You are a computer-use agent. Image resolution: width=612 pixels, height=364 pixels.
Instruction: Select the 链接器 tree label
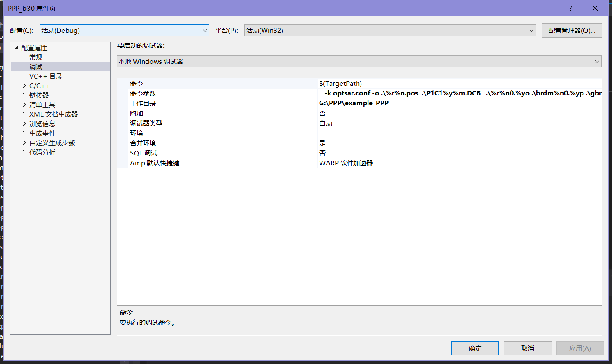pos(39,95)
